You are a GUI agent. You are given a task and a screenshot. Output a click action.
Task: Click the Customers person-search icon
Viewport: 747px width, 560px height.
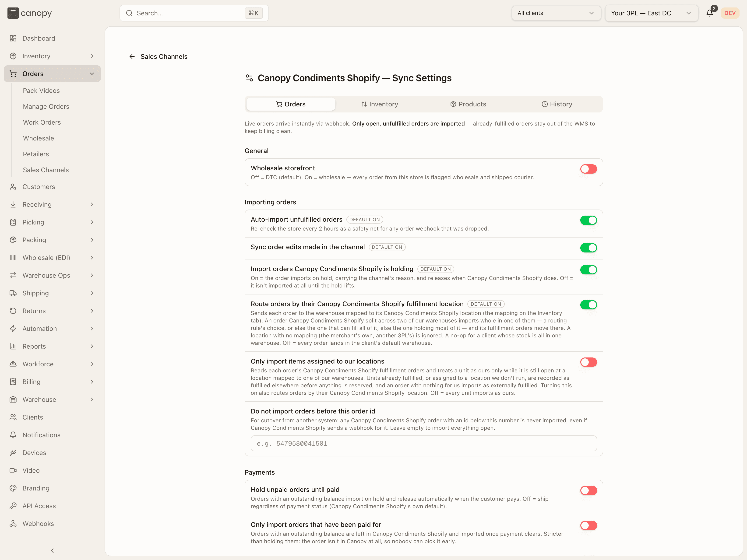(x=13, y=187)
